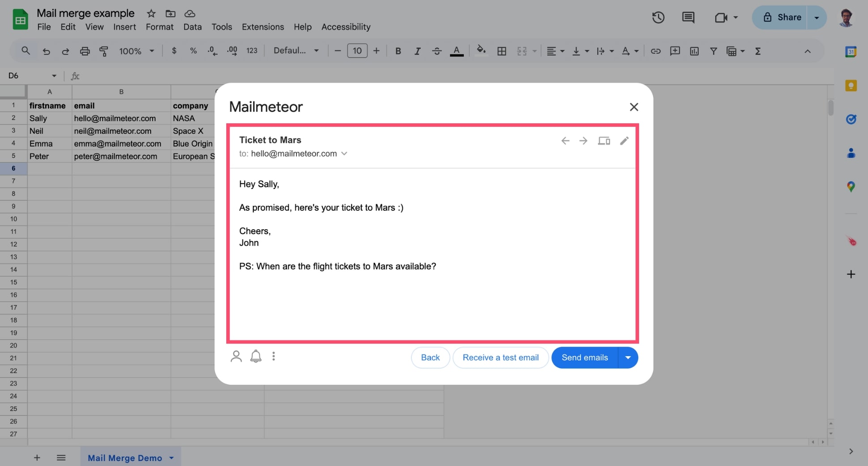Open Mailmeteor notifications bell
Image resolution: width=868 pixels, height=466 pixels.
256,357
